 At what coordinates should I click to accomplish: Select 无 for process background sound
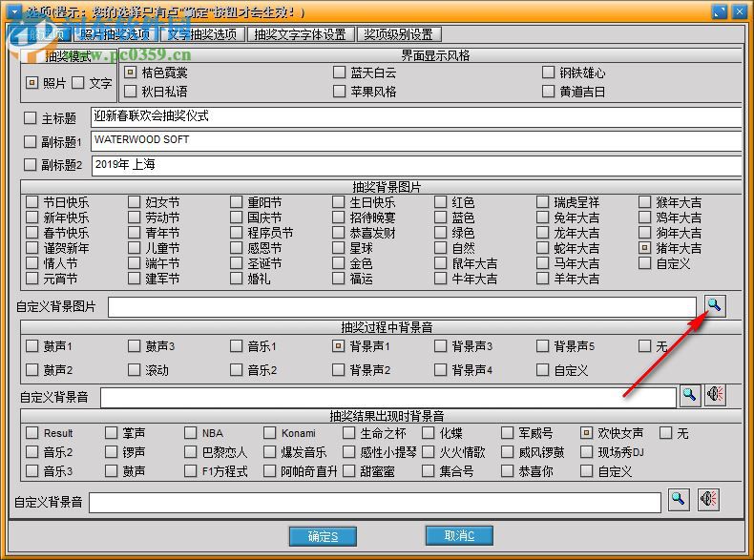tap(645, 345)
